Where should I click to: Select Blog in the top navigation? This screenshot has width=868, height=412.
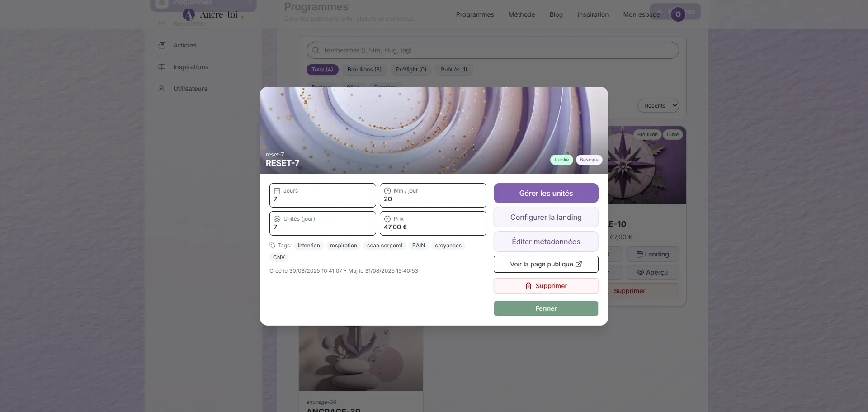(x=556, y=14)
